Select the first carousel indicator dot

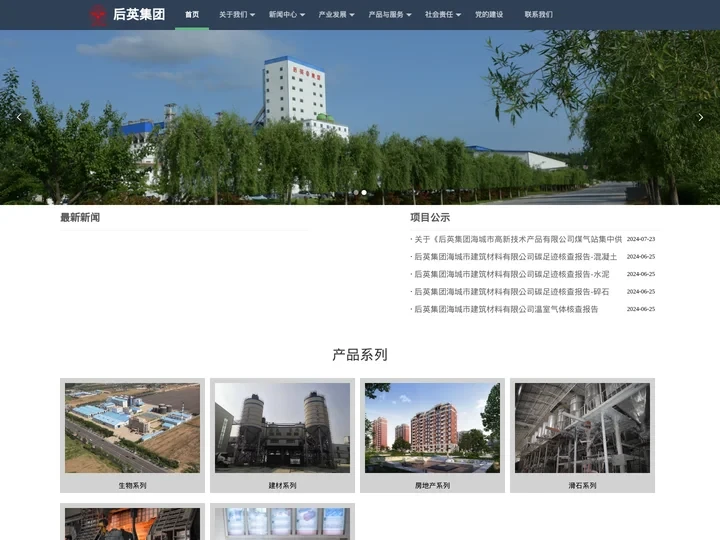tap(356, 192)
